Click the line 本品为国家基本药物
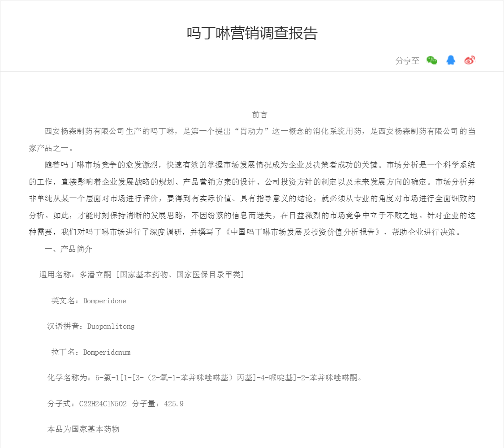504x448 pixels. 83,429
